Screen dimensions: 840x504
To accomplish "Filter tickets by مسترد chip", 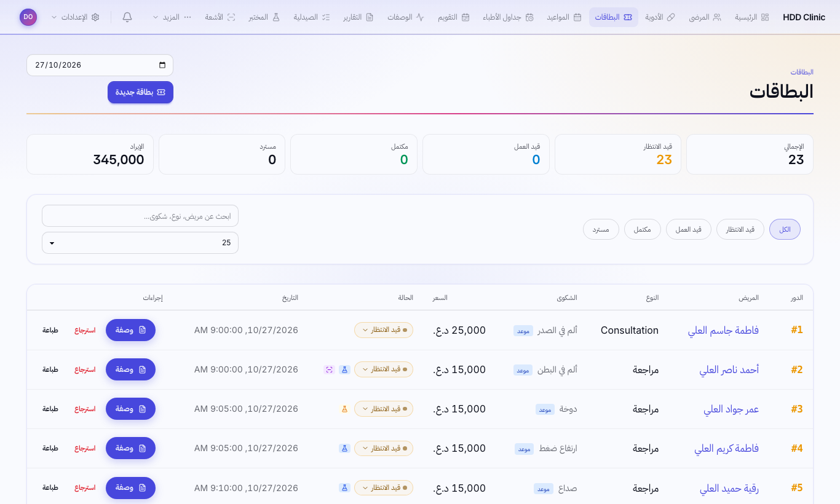I will 601,229.
